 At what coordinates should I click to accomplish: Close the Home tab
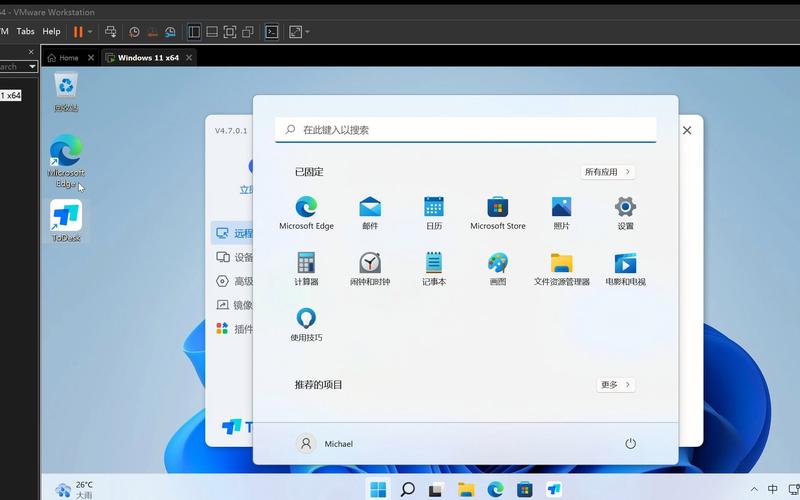coord(91,58)
